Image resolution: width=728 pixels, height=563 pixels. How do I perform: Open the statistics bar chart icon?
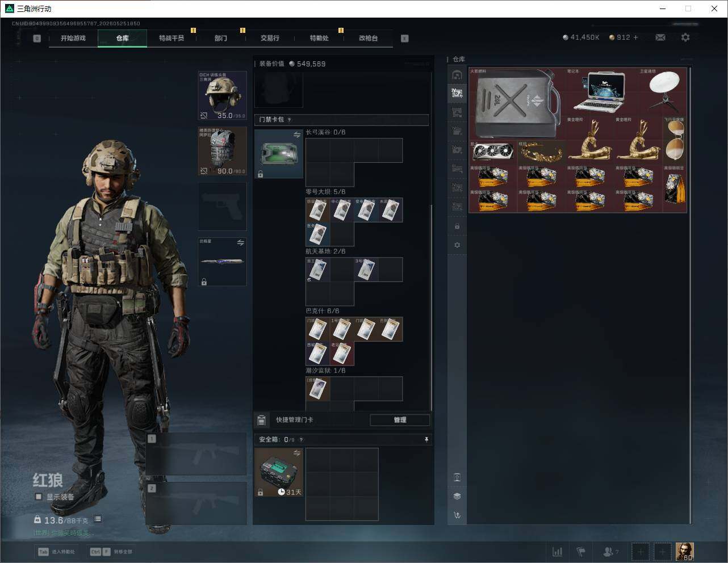pos(558,552)
